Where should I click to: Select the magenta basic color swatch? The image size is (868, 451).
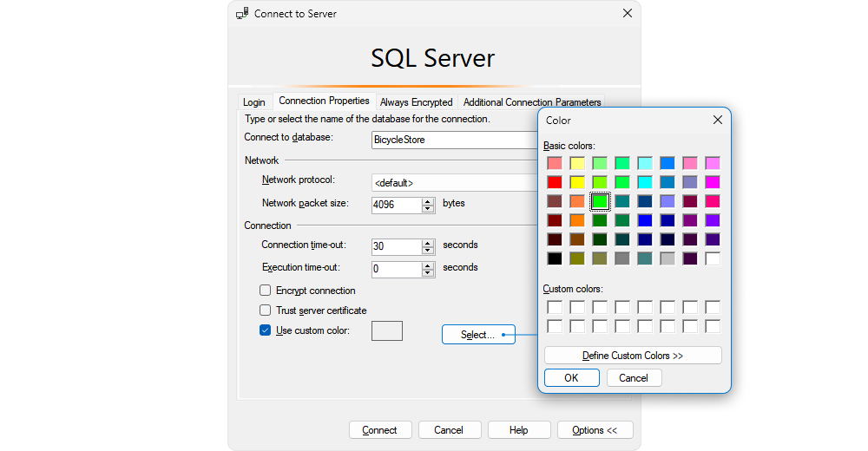coord(713,182)
